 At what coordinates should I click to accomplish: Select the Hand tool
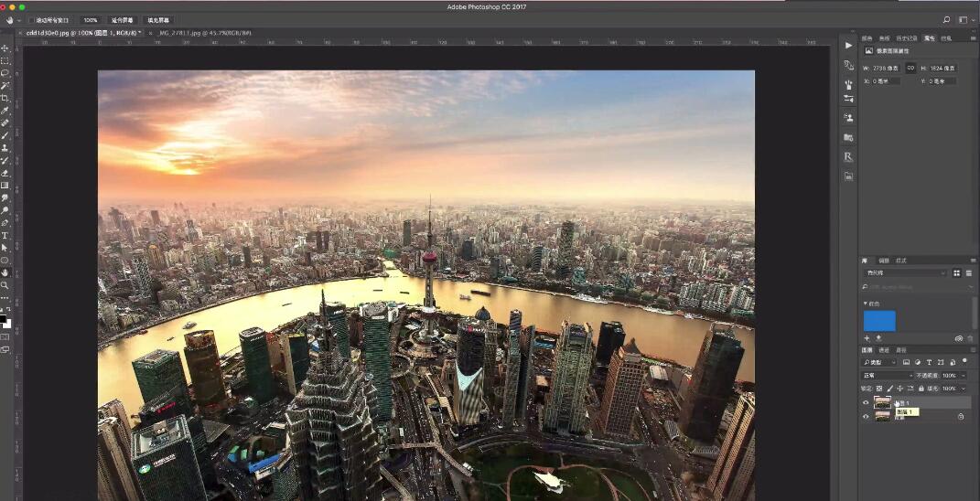click(5, 273)
